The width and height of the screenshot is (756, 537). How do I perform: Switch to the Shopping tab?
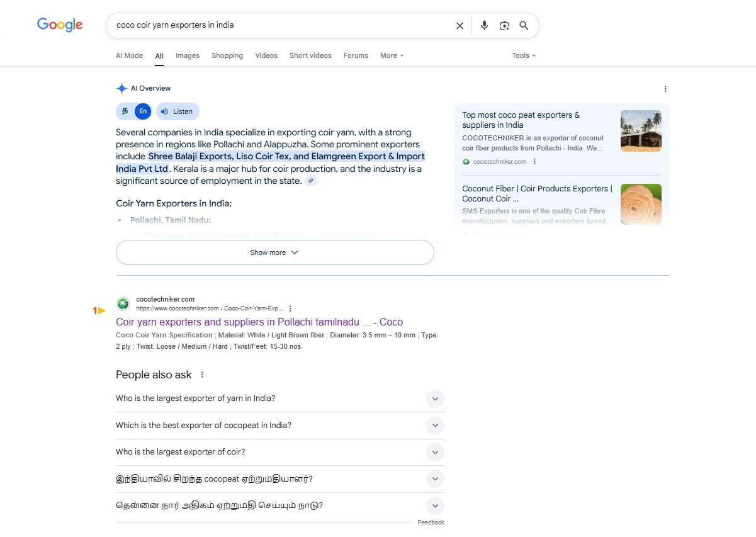click(x=227, y=55)
